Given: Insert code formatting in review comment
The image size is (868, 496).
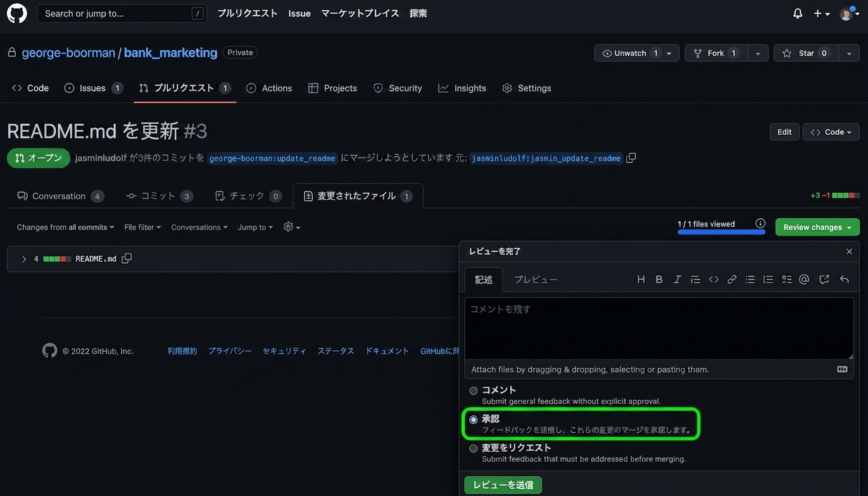Looking at the screenshot, I should (x=714, y=280).
